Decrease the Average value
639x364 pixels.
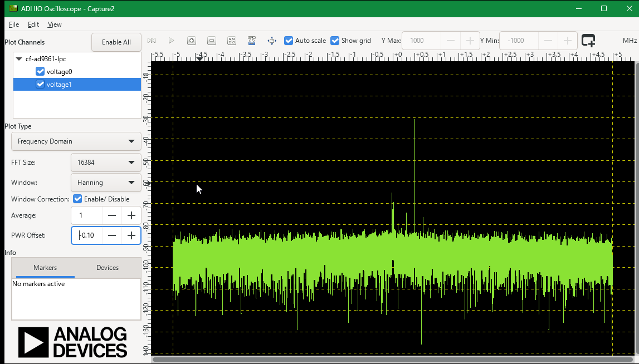tap(112, 215)
